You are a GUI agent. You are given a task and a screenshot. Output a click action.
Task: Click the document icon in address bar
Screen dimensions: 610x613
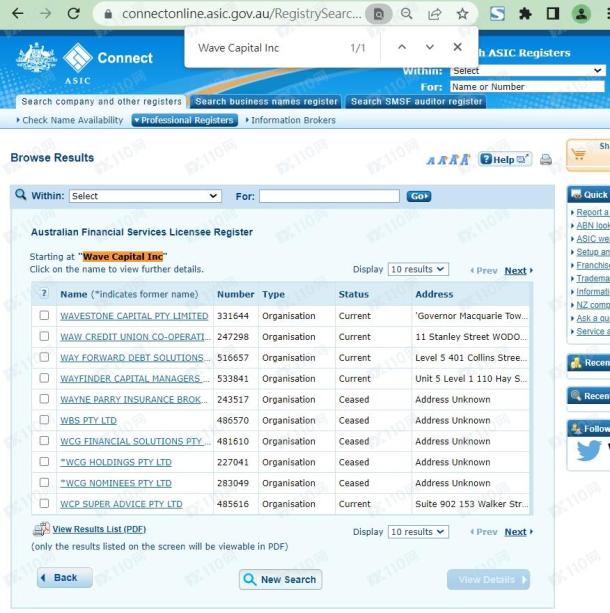pyautogui.click(x=379, y=14)
